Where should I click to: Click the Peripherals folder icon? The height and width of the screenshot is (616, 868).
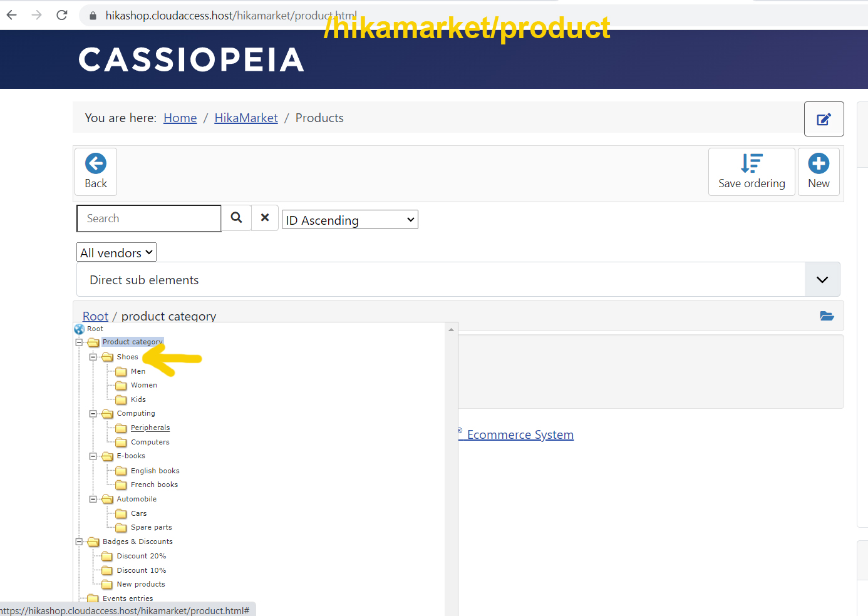[x=121, y=428]
